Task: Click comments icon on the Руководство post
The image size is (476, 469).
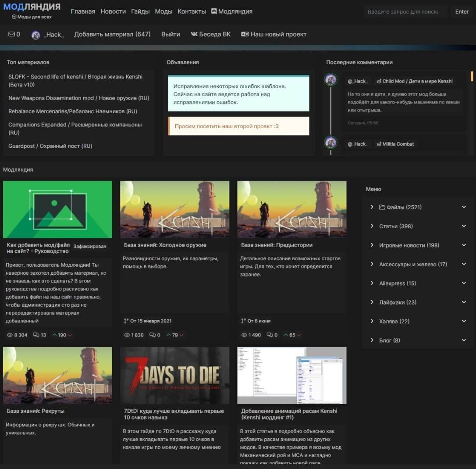Action: [x=36, y=335]
